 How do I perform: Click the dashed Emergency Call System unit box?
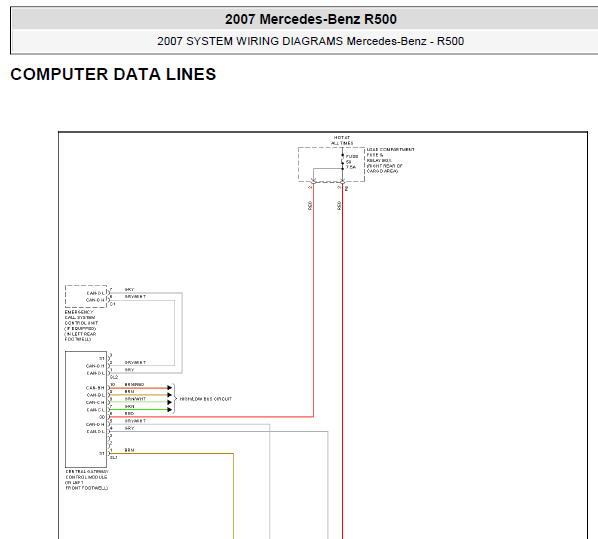86,296
